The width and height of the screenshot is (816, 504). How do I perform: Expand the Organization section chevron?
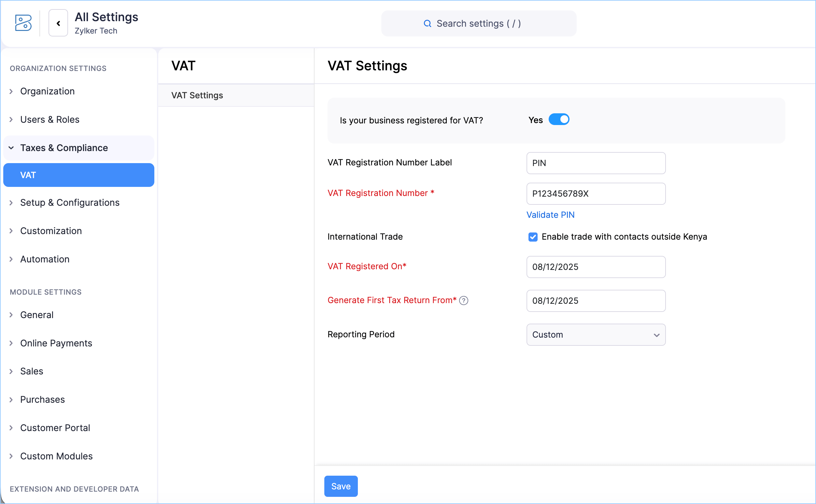click(11, 91)
